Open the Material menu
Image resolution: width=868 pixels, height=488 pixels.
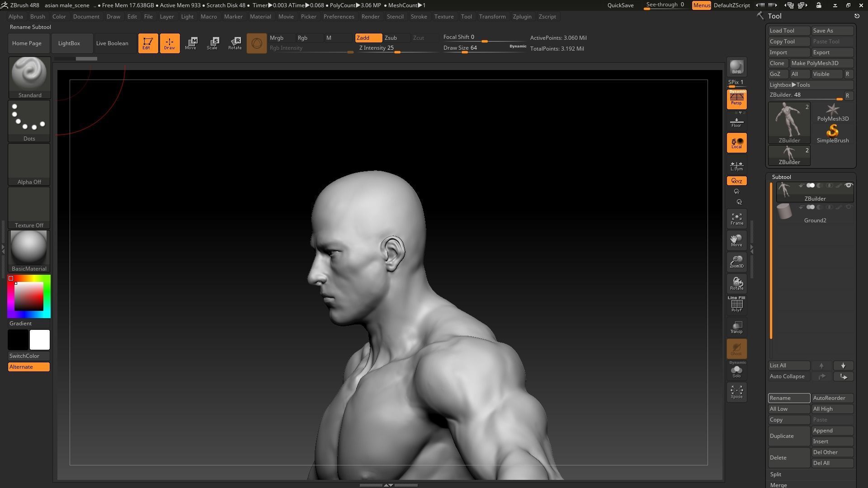(x=260, y=17)
